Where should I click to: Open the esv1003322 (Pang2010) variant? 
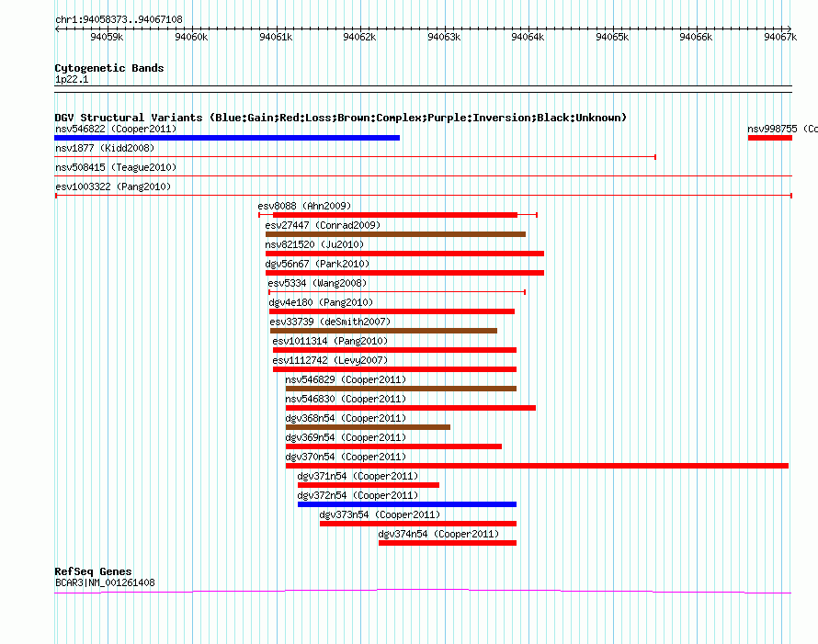pos(113,186)
